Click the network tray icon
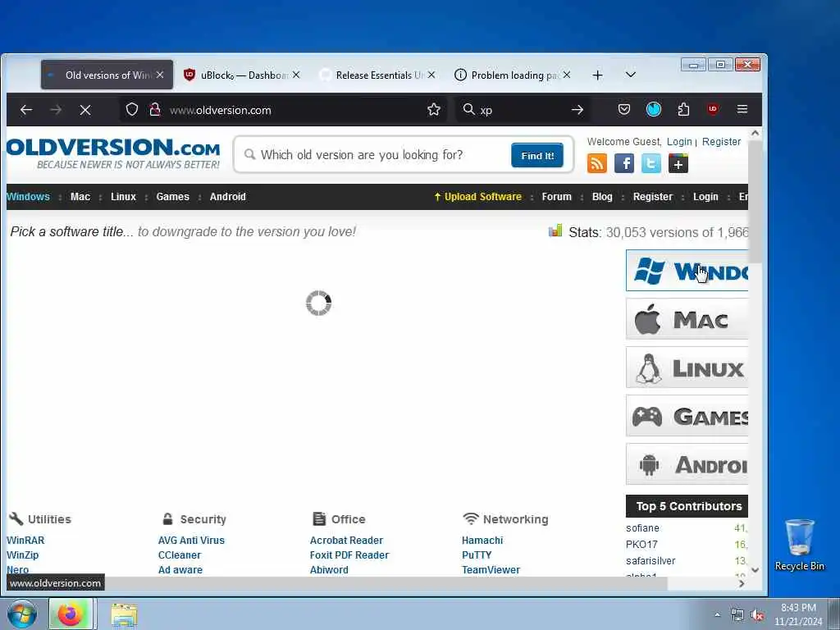 tap(737, 615)
